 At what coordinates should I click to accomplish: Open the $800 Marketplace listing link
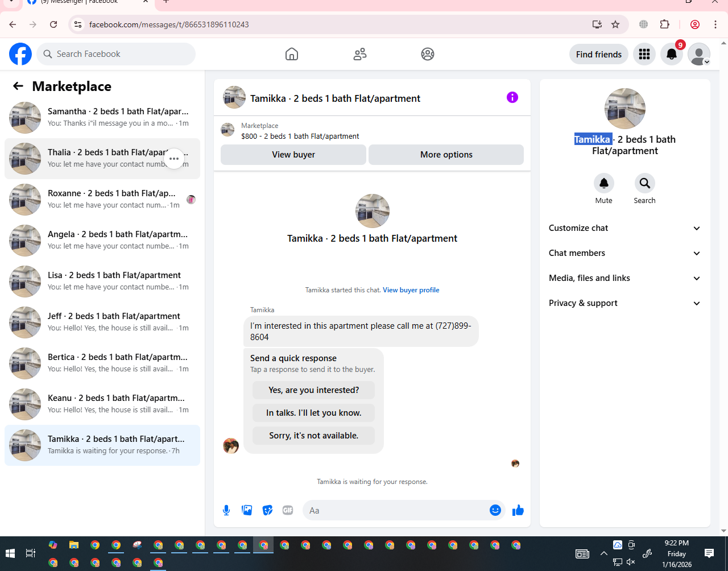tap(300, 136)
